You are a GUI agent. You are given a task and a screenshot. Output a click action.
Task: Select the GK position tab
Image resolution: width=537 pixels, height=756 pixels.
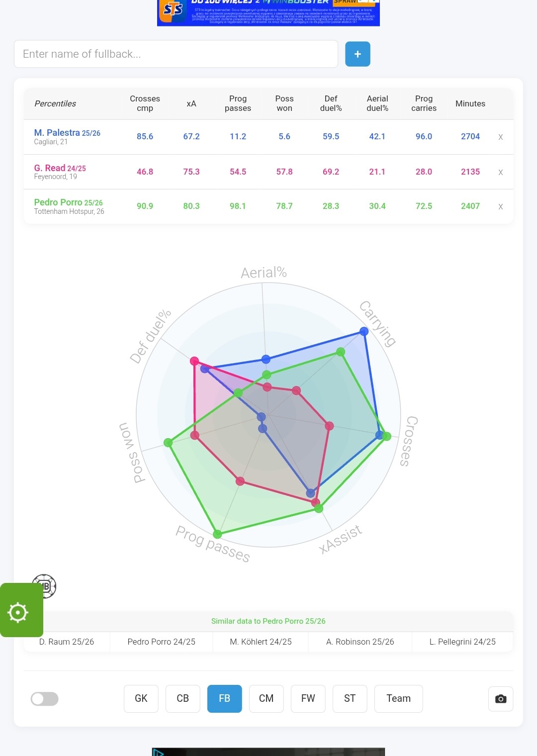[141, 698]
